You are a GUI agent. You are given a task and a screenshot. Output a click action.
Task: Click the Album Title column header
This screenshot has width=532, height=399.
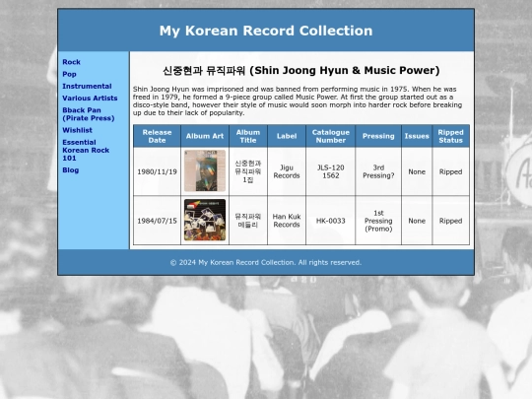point(248,136)
